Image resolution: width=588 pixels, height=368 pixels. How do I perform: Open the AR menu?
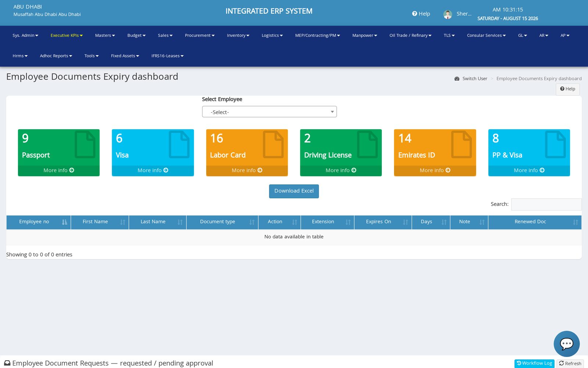[x=544, y=35]
